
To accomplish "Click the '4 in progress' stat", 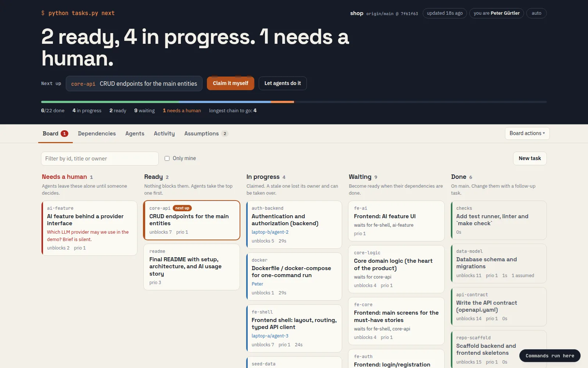I will [87, 111].
